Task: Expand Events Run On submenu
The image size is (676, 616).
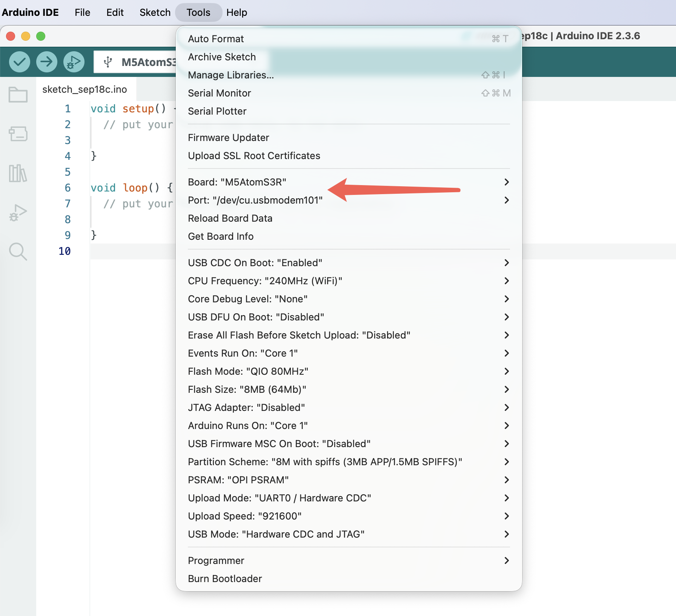Action: 349,353
